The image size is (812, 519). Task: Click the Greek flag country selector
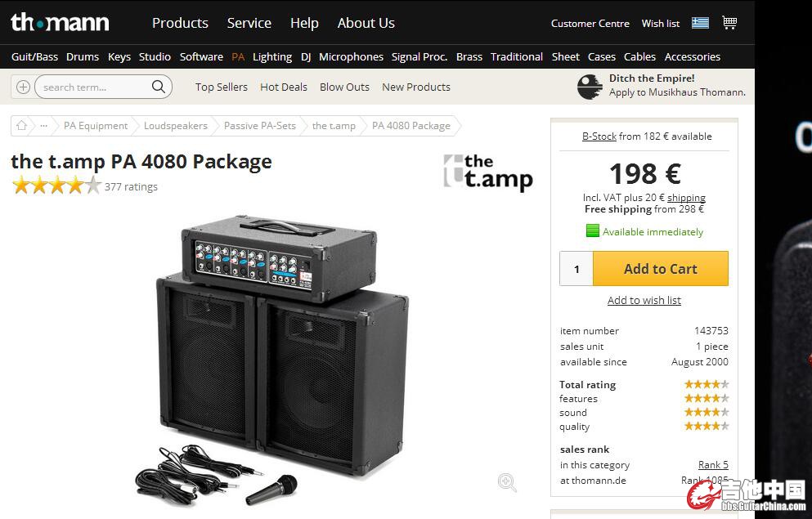pyautogui.click(x=700, y=23)
